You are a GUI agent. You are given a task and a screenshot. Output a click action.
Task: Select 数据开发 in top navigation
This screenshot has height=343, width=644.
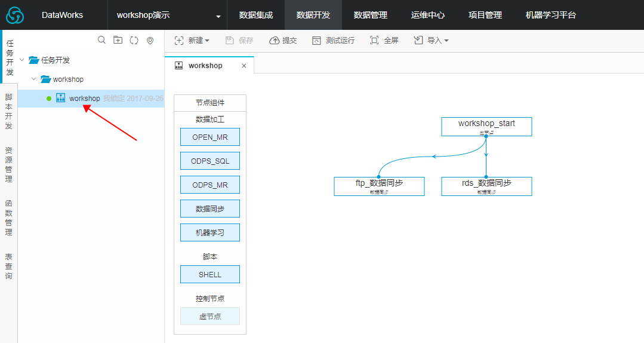pos(313,15)
